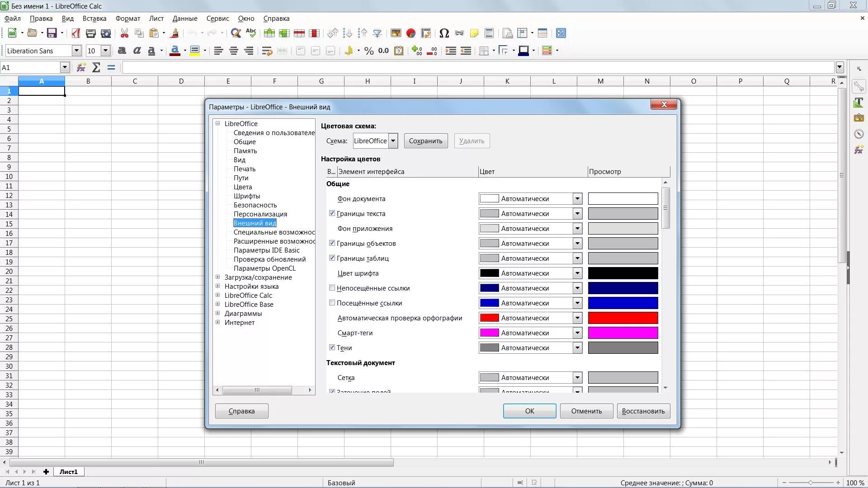Click red preview for Автоматическая проверка орфографии
This screenshot has height=488, width=868.
(623, 318)
